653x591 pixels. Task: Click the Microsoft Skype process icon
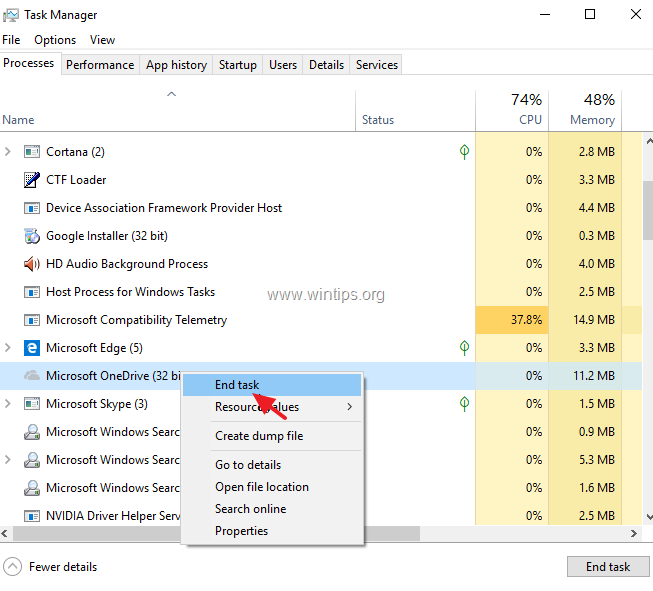coord(32,404)
